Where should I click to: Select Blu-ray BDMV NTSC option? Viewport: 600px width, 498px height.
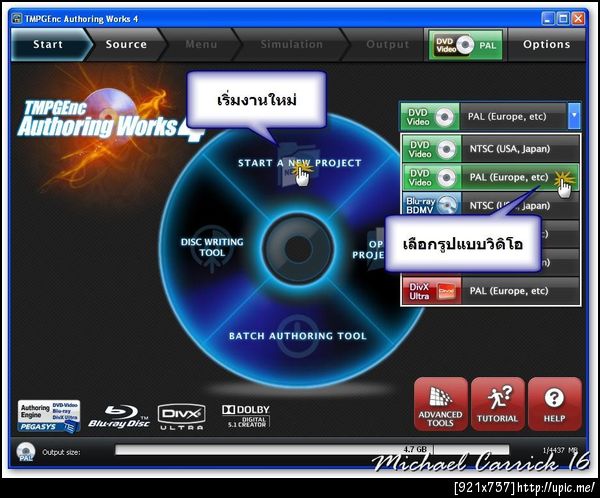point(491,204)
